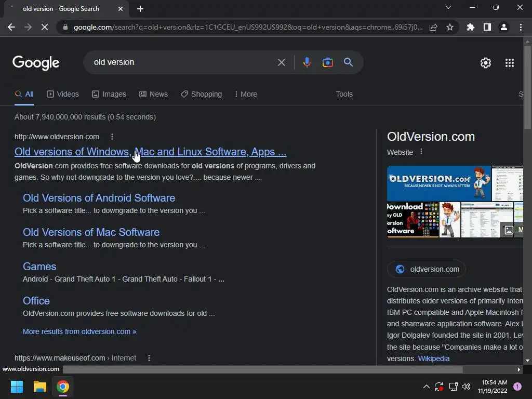Open more options for oldversion.com result
This screenshot has height=399, width=532.
click(x=112, y=137)
